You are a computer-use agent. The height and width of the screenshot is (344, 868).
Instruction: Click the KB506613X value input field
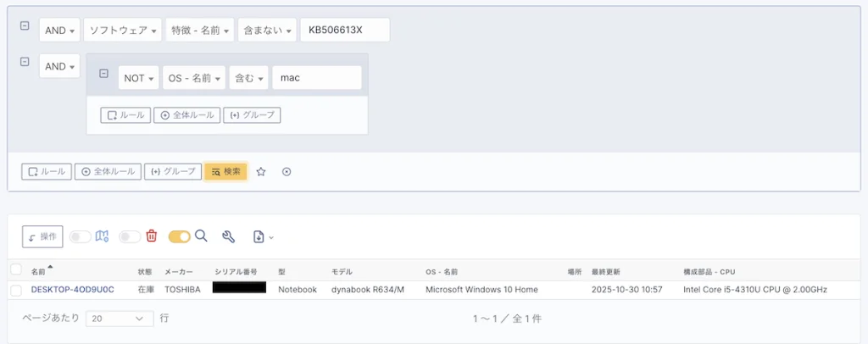pyautogui.click(x=345, y=31)
